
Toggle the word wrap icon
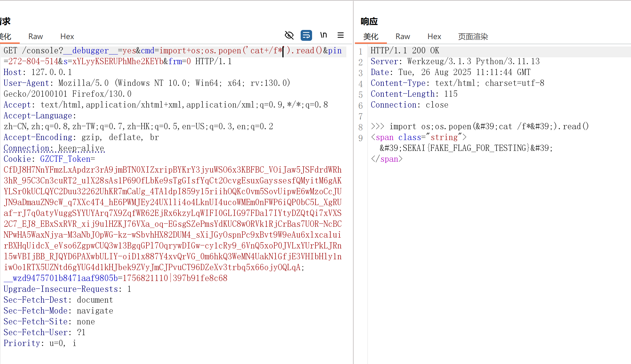point(306,35)
